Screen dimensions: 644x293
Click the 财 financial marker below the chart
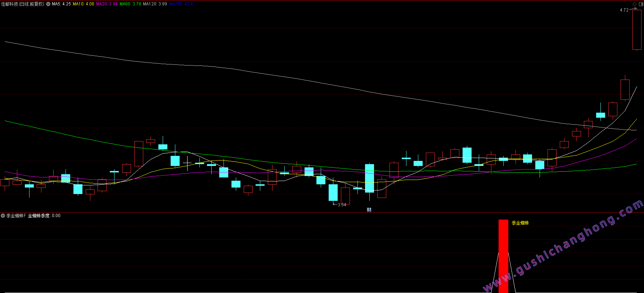[x=369, y=210]
